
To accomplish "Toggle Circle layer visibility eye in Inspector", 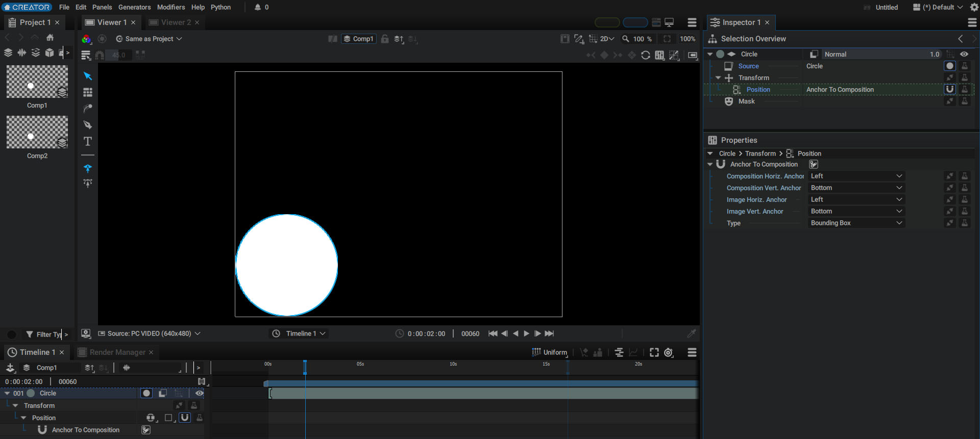I will [964, 54].
